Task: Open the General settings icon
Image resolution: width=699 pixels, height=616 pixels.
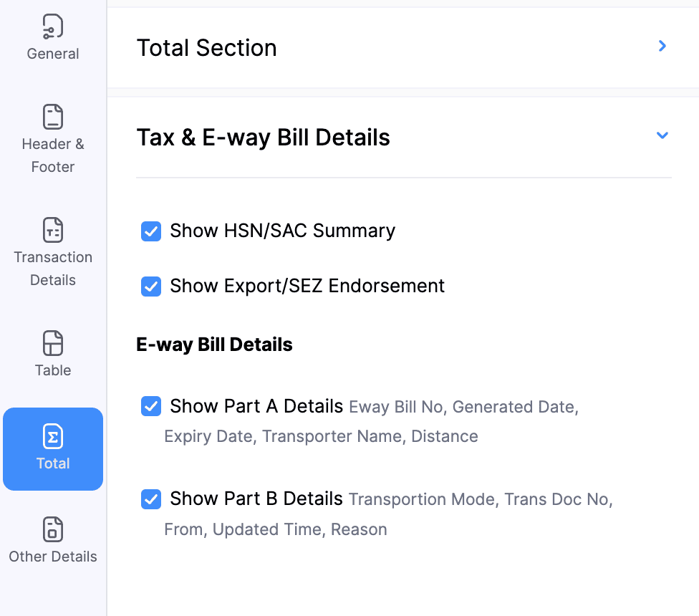Action: 53,27
